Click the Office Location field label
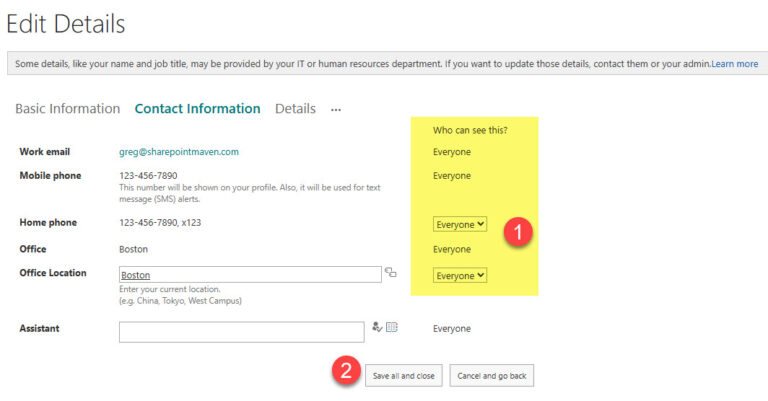Viewport: 768px width, 401px height. click(53, 273)
